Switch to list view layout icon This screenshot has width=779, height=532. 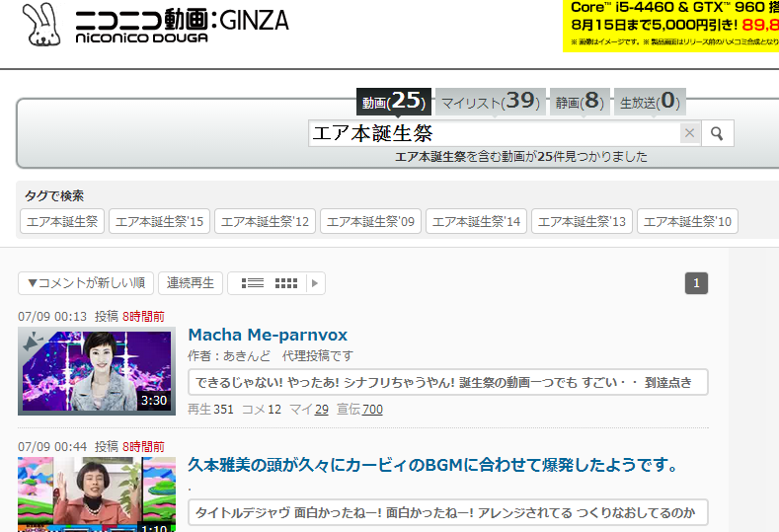tap(253, 283)
